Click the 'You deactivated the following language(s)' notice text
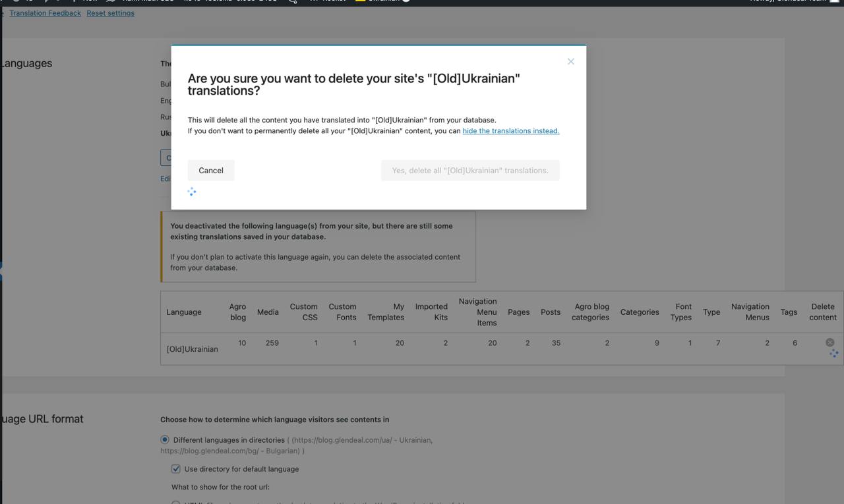 pyautogui.click(x=311, y=231)
